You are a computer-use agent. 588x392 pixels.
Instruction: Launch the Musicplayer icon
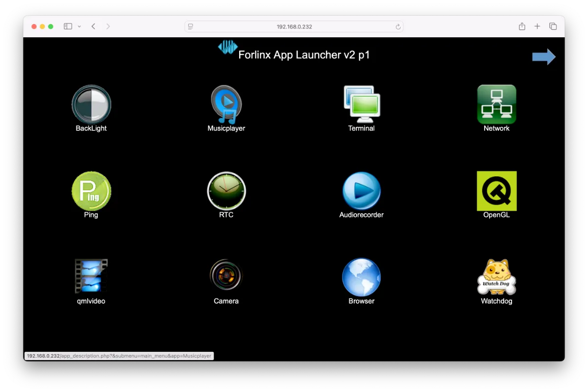(226, 104)
